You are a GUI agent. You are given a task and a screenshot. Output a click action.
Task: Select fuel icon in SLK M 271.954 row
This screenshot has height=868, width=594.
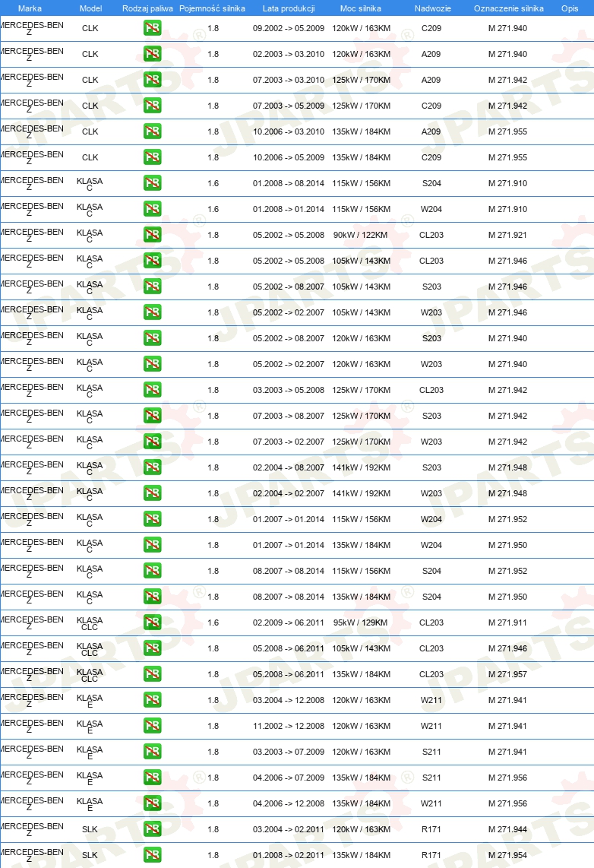(152, 855)
